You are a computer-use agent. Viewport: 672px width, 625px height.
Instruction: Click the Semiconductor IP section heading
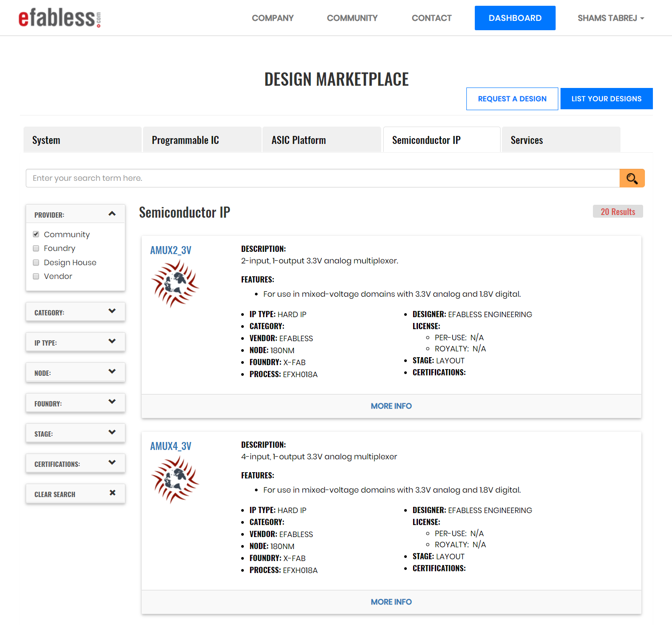[x=185, y=212]
